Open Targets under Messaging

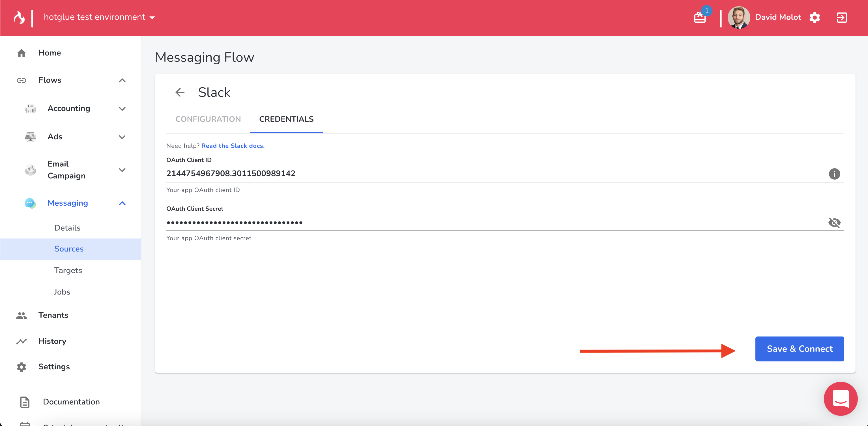click(68, 270)
